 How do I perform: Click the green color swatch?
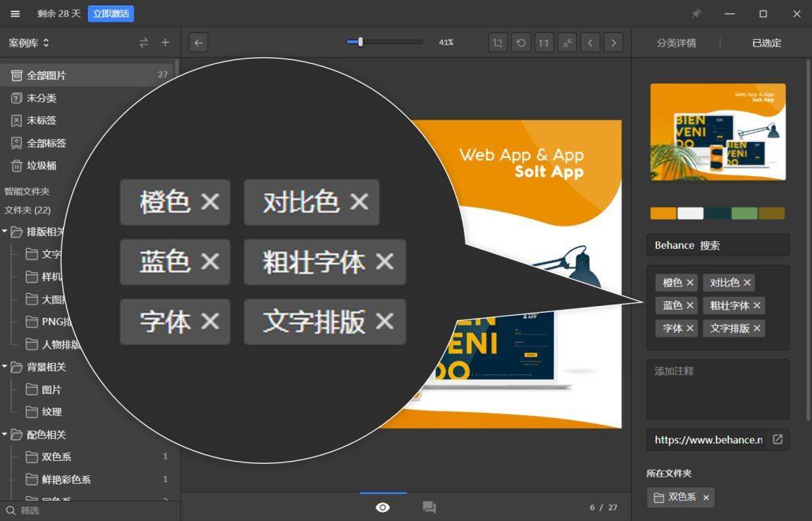pos(744,213)
